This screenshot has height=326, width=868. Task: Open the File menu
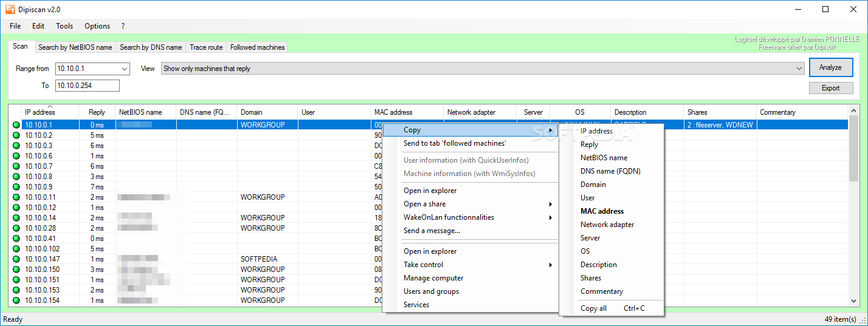pos(15,26)
